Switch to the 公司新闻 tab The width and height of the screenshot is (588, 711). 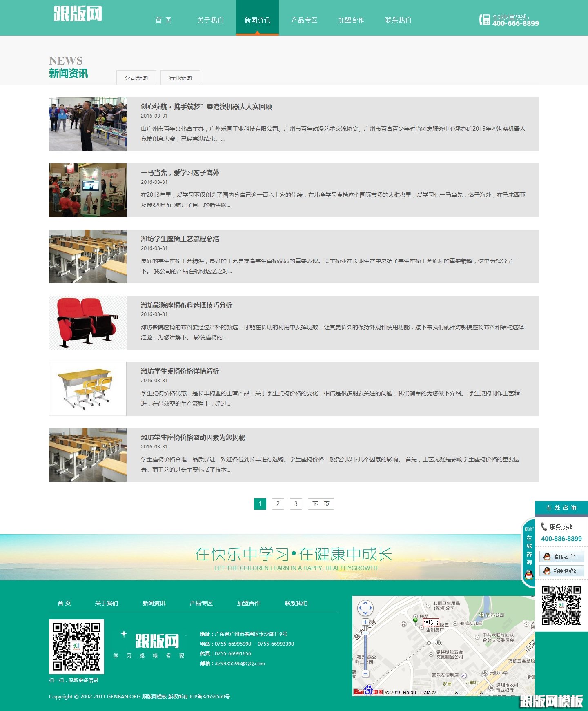point(136,78)
